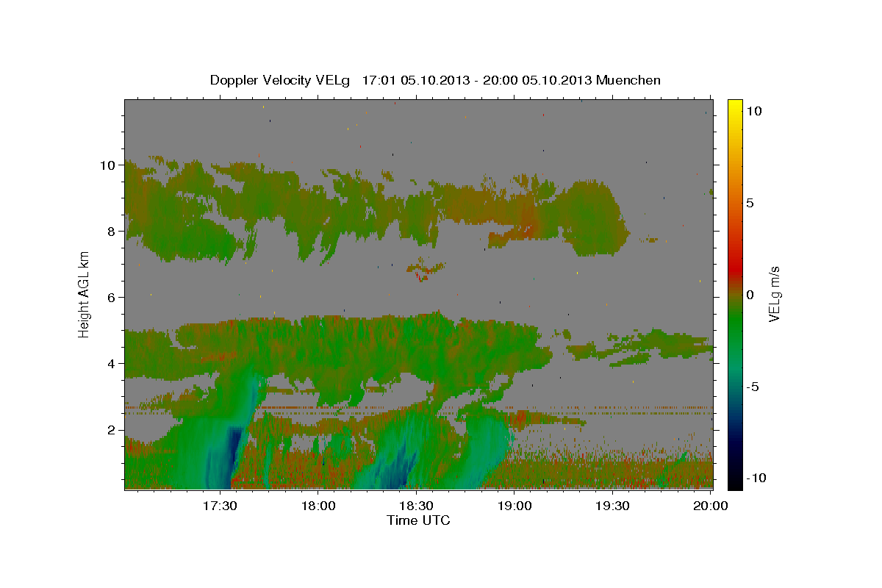Click the 18:30 time tick label
Viewport: 882px width, 588px height.
(417, 506)
